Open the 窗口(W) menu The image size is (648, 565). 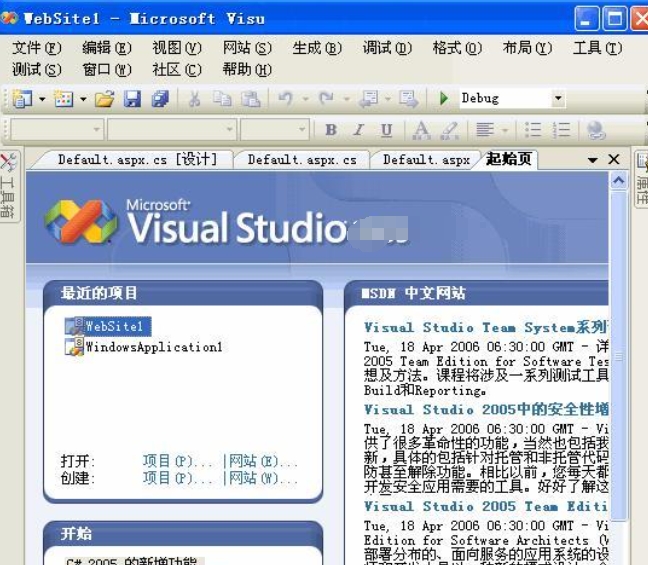tap(107, 69)
